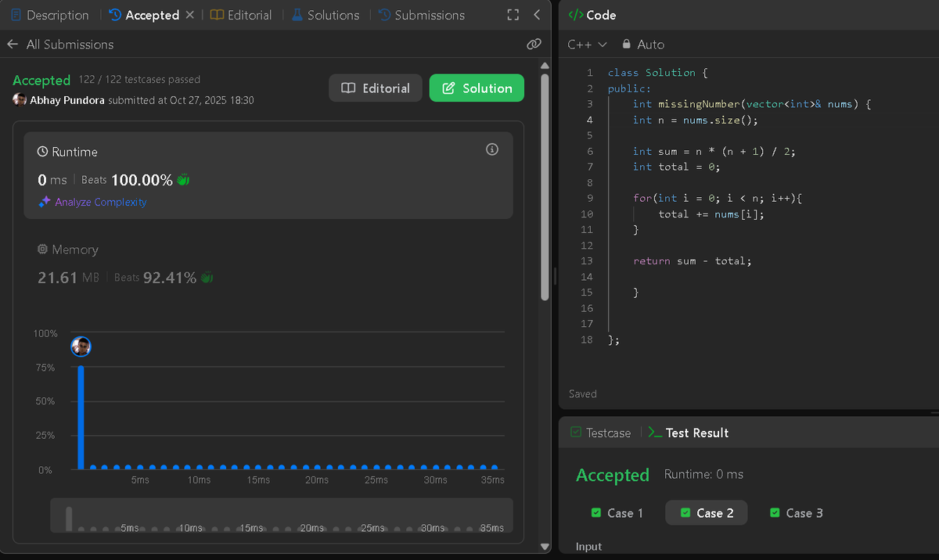This screenshot has height=560, width=939.
Task: Click the green Solution button
Action: click(477, 88)
